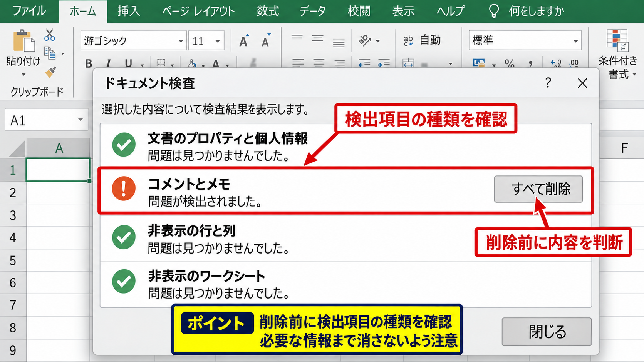Click the increase decimal icon
Image resolution: width=644 pixels, height=362 pixels.
556,63
